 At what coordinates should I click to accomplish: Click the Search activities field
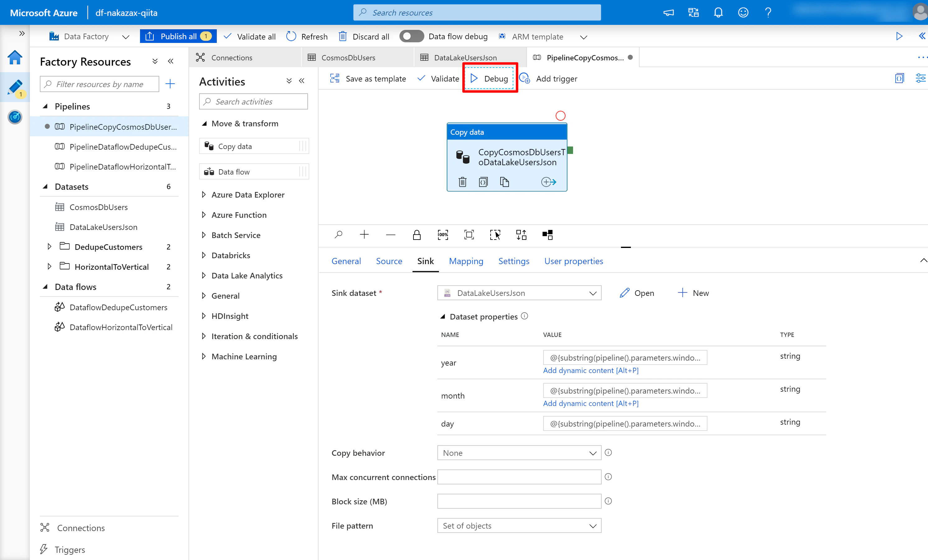click(253, 102)
